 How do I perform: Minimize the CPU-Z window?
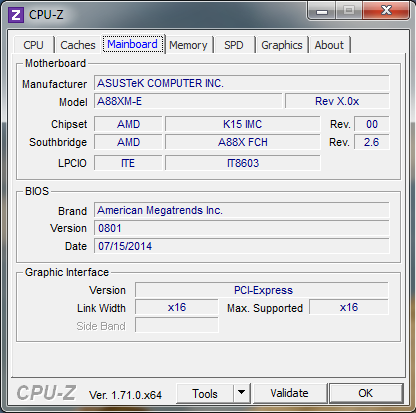[322, 11]
